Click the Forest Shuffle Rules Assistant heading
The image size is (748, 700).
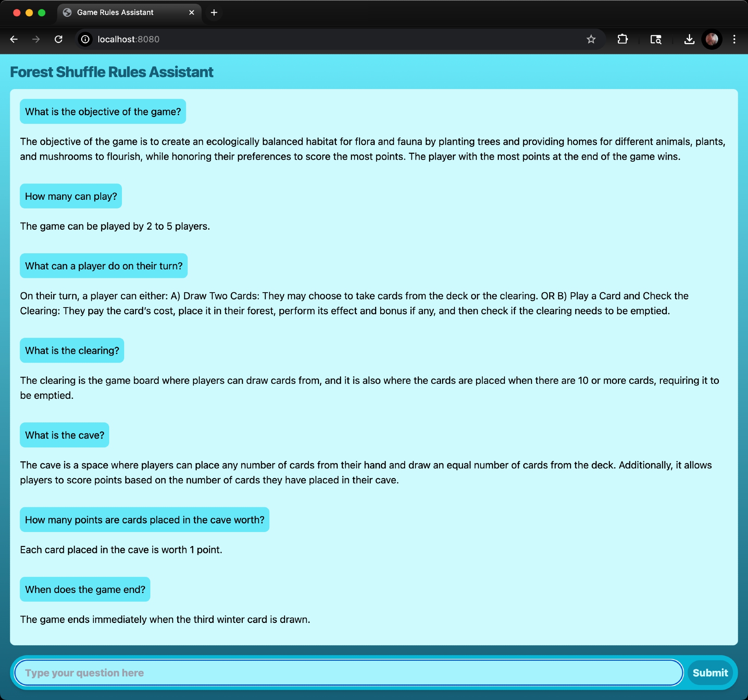(x=111, y=72)
